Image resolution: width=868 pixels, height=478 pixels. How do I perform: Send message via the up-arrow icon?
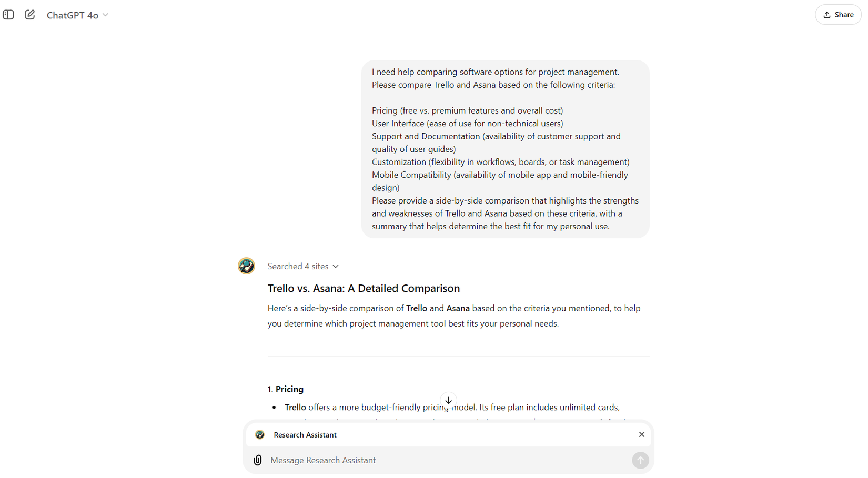click(640, 460)
